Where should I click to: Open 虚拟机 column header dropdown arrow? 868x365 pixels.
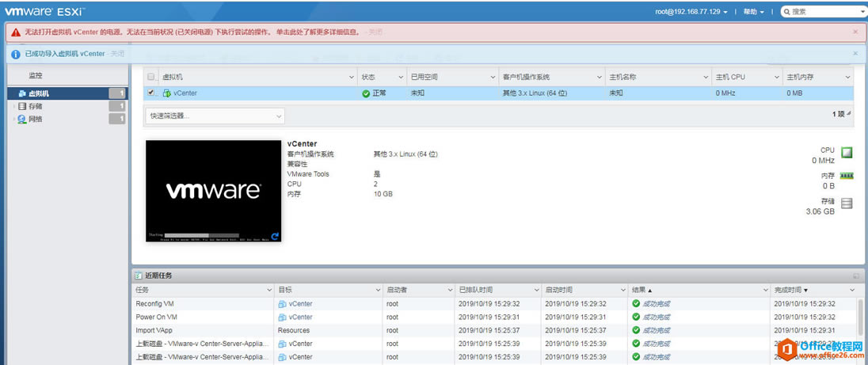pyautogui.click(x=352, y=78)
